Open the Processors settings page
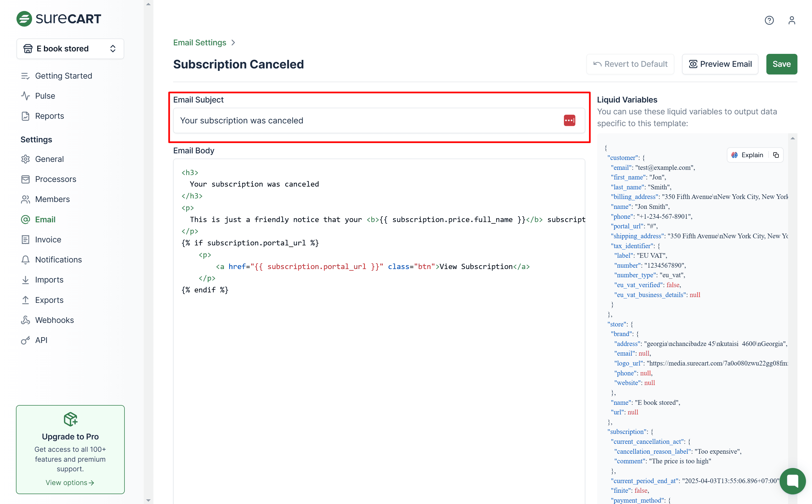This screenshot has width=812, height=504. click(x=56, y=179)
